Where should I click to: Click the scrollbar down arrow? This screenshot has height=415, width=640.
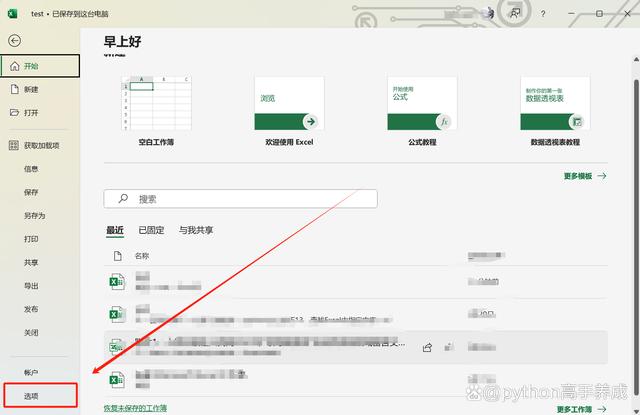pos(636,410)
